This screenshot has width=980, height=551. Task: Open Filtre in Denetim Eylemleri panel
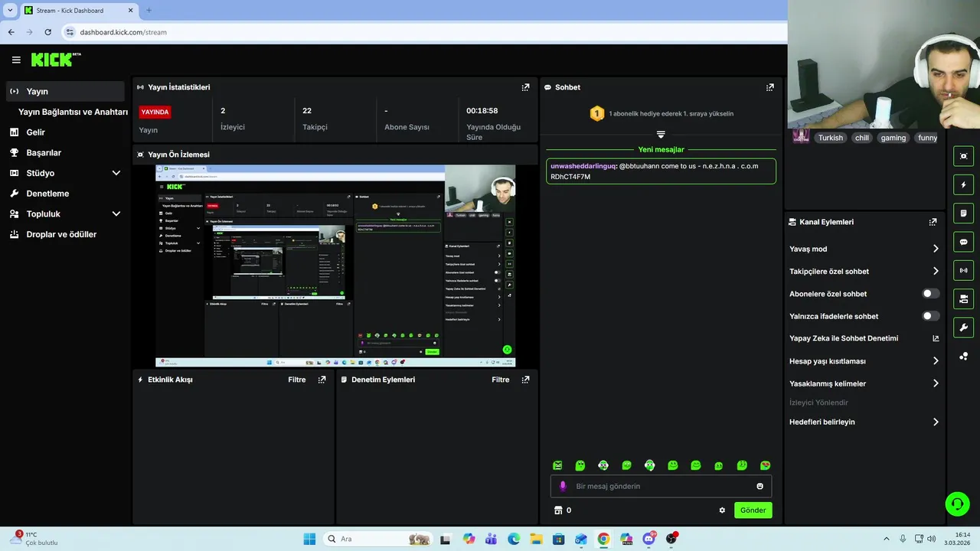pos(501,380)
